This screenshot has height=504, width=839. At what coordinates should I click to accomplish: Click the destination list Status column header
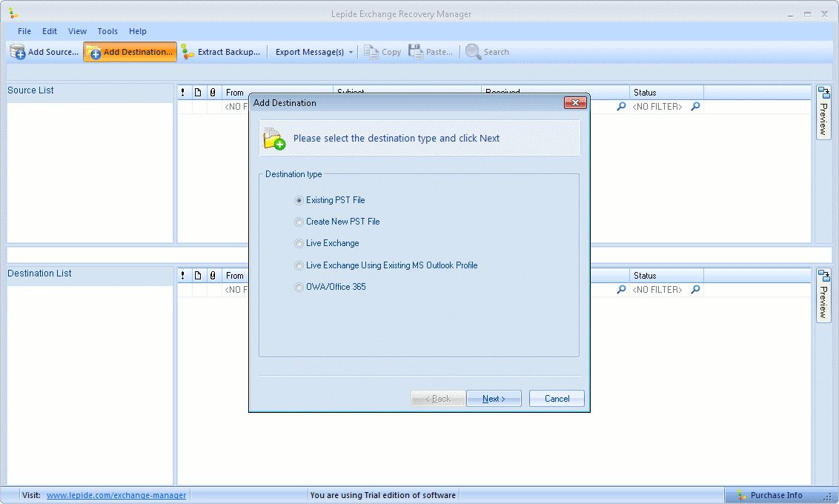[667, 276]
